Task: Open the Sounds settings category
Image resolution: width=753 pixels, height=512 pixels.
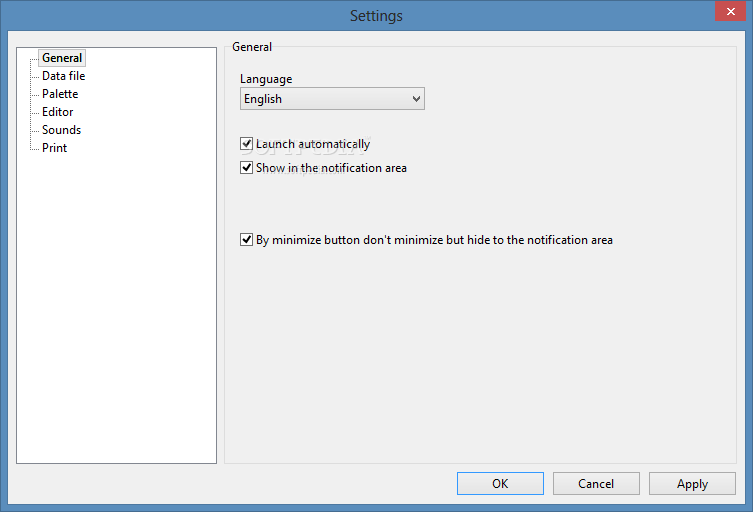Action: click(61, 130)
